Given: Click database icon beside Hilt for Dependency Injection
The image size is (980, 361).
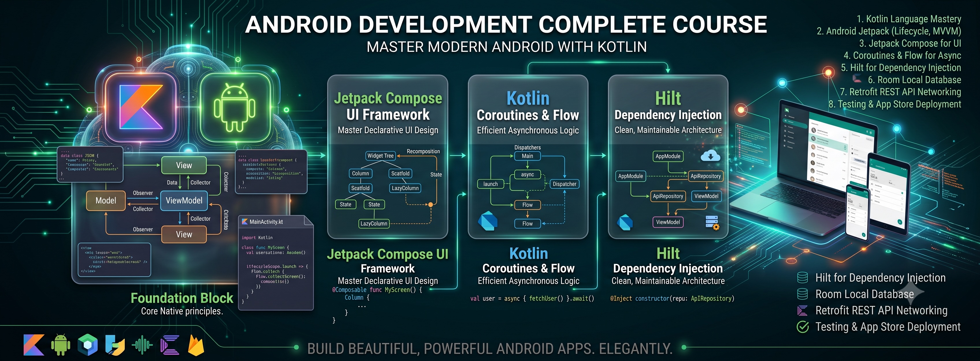Looking at the screenshot, I should pyautogui.click(x=802, y=278).
